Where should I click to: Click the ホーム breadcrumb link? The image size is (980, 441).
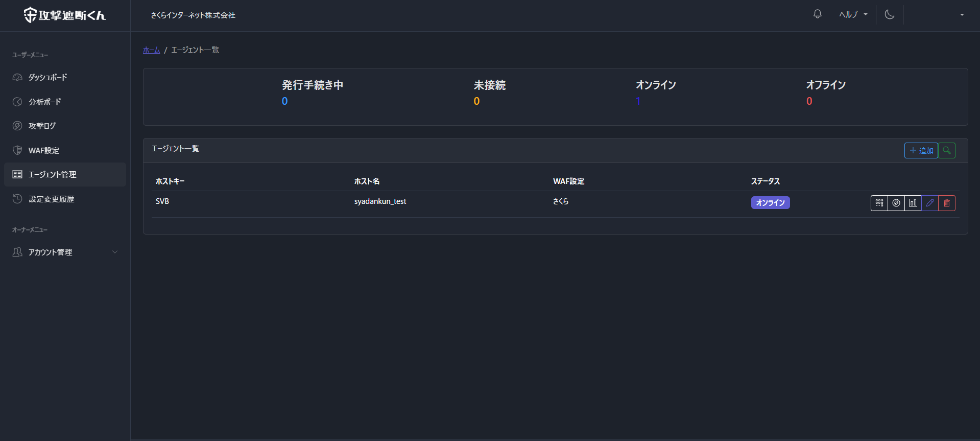151,50
